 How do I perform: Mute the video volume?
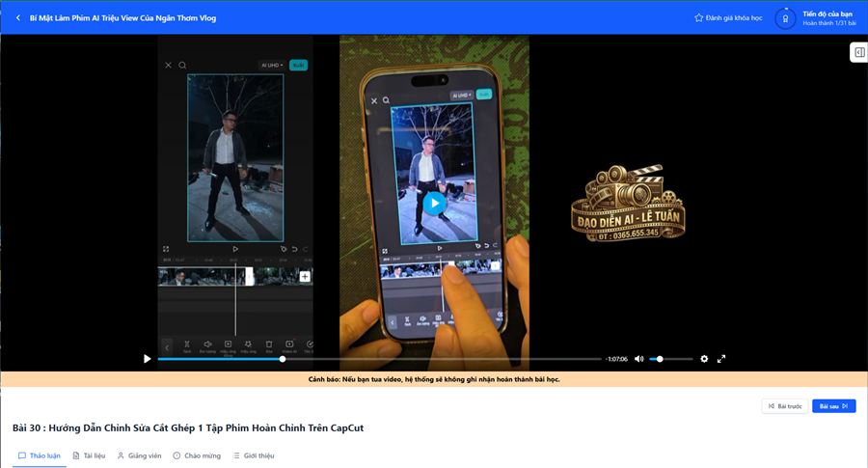point(638,359)
